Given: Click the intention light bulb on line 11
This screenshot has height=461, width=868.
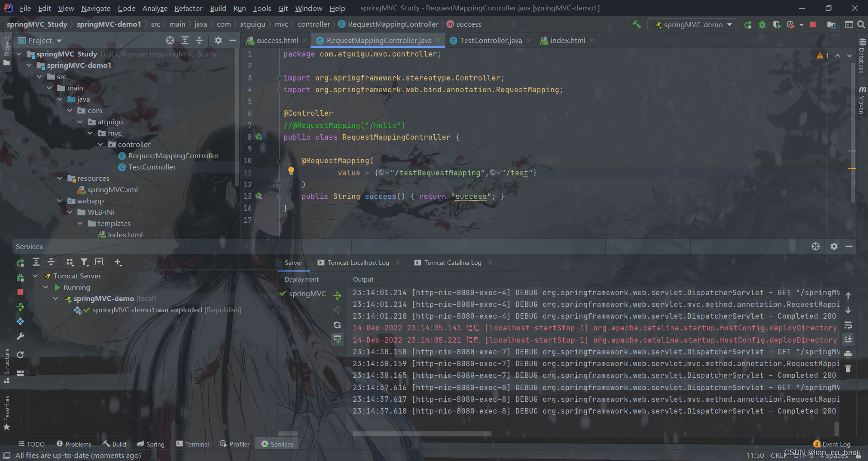Looking at the screenshot, I should pos(291,171).
